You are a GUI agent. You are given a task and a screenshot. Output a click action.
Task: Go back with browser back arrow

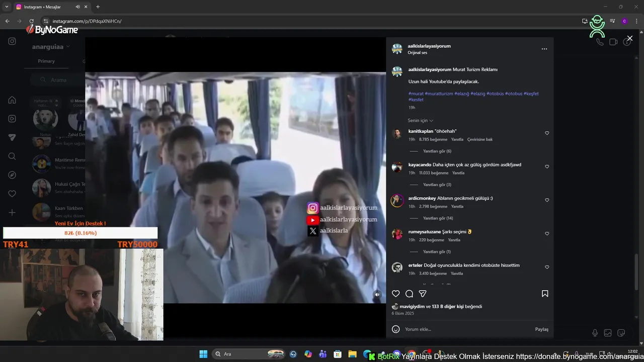[x=7, y=21]
